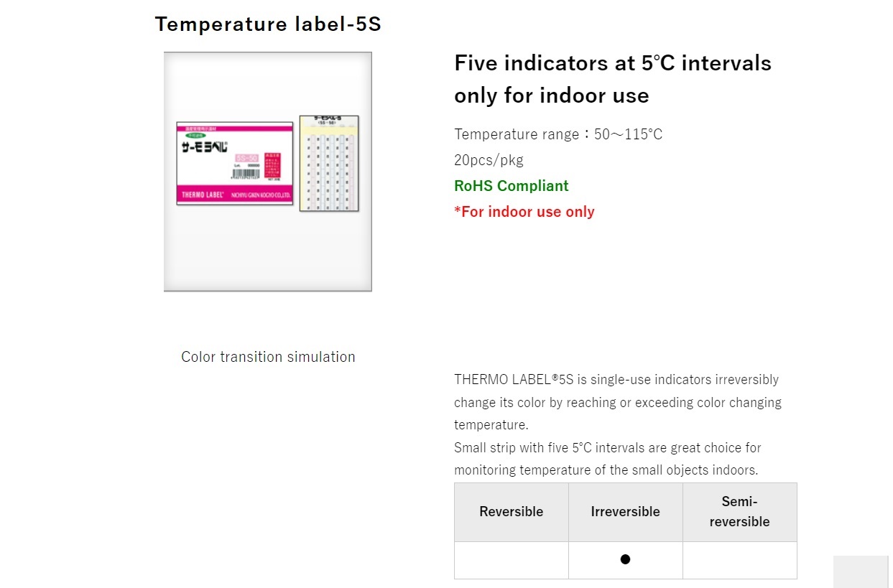Click the Semi-reversible table header cell
The image size is (893, 588).
[740, 512]
